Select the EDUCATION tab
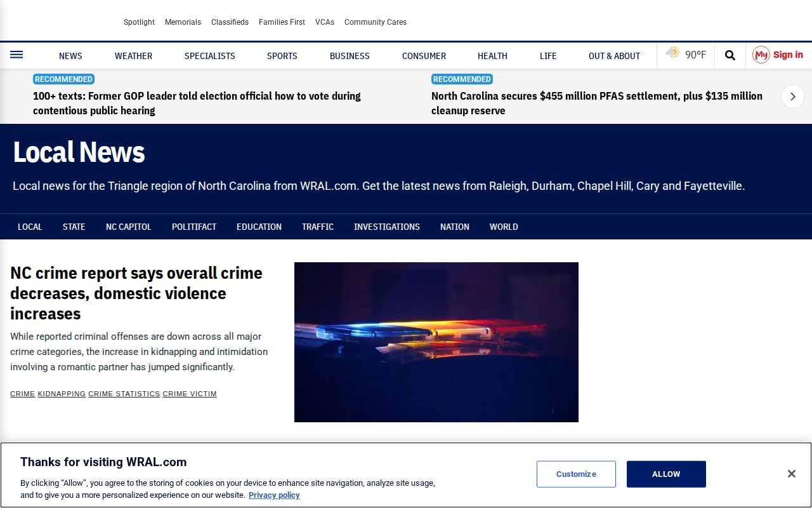This screenshot has width=812, height=508. (x=259, y=227)
